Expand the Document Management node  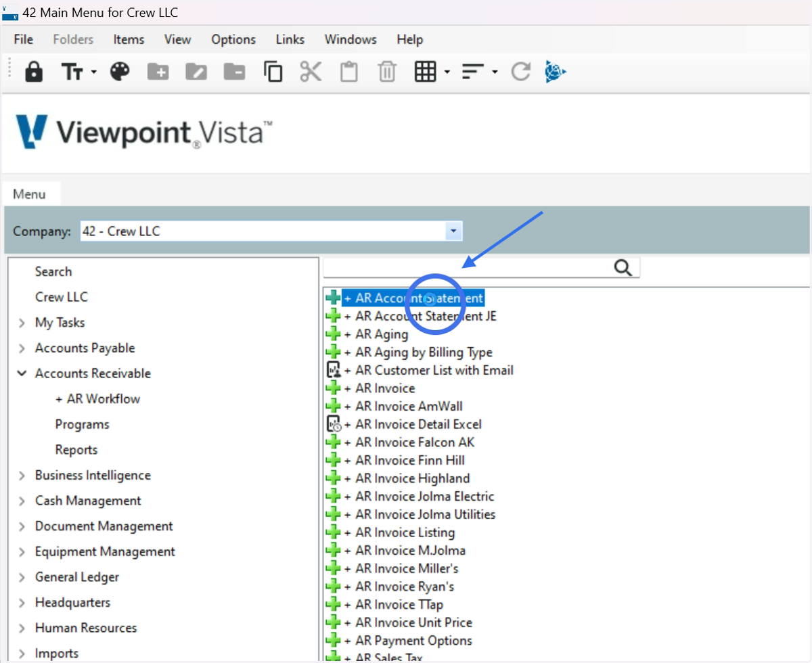point(22,527)
